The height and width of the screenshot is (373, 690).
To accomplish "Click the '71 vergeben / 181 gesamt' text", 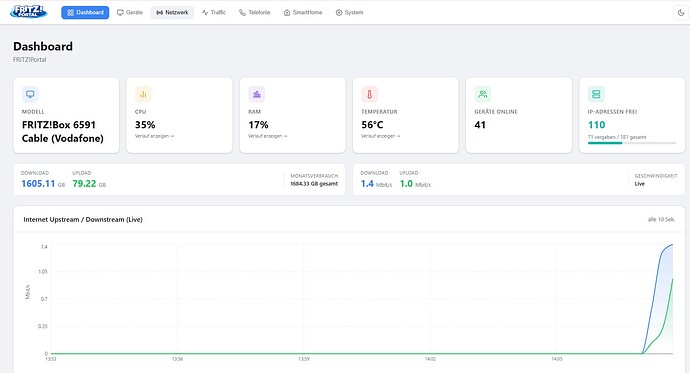I will pos(617,137).
